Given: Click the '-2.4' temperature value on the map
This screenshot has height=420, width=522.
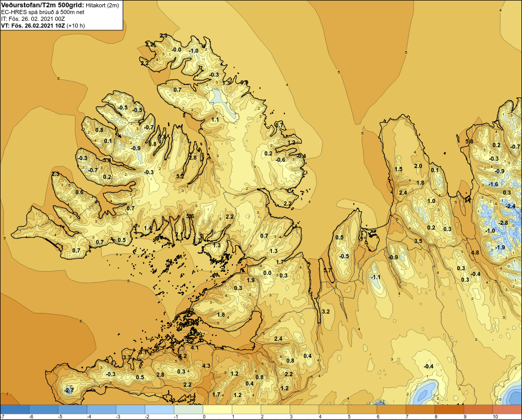Looking at the screenshot, I should pyautogui.click(x=511, y=206).
